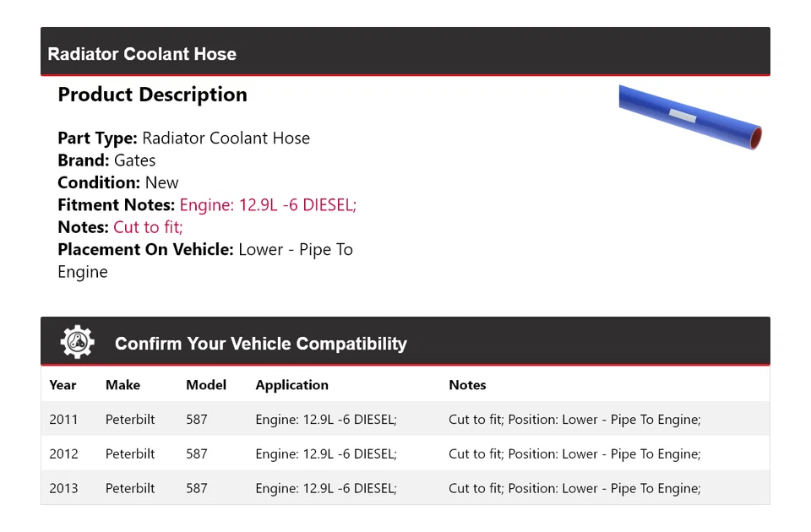Screen dimensions: 811x532
Task: Click the engine application cell in the 2011 row
Action: [326, 420]
